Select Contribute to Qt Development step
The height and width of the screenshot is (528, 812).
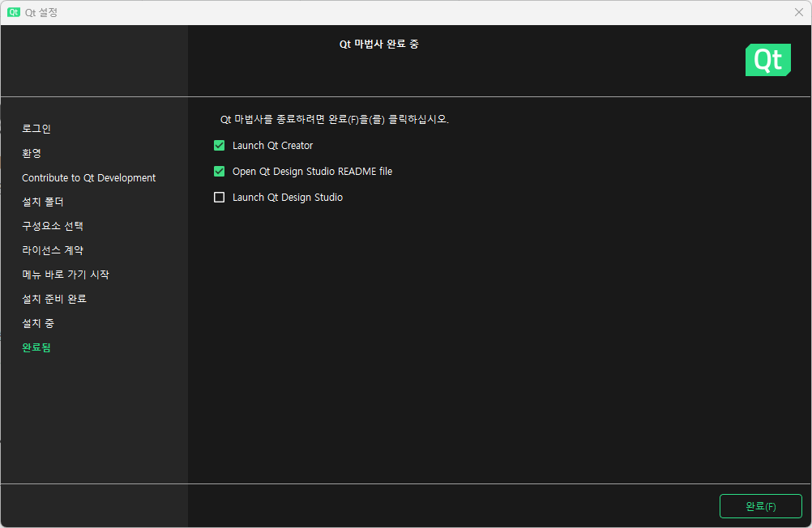[x=88, y=177]
